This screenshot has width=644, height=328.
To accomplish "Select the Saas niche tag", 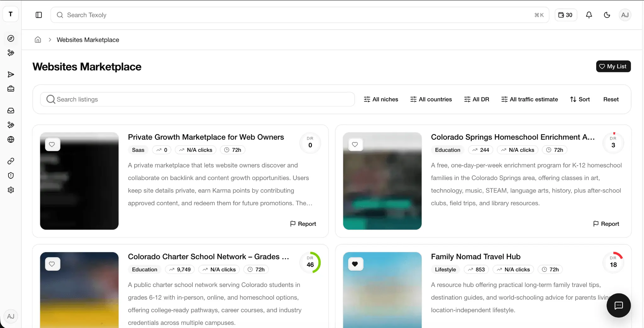I will (138, 150).
